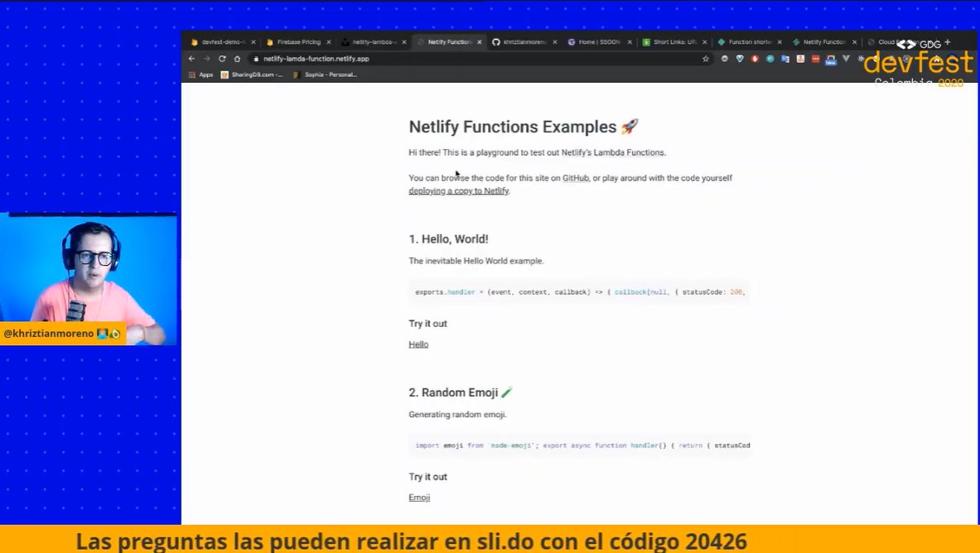The image size is (980, 553).
Task: Click the red dotted password manager extension
Action: [x=816, y=59]
